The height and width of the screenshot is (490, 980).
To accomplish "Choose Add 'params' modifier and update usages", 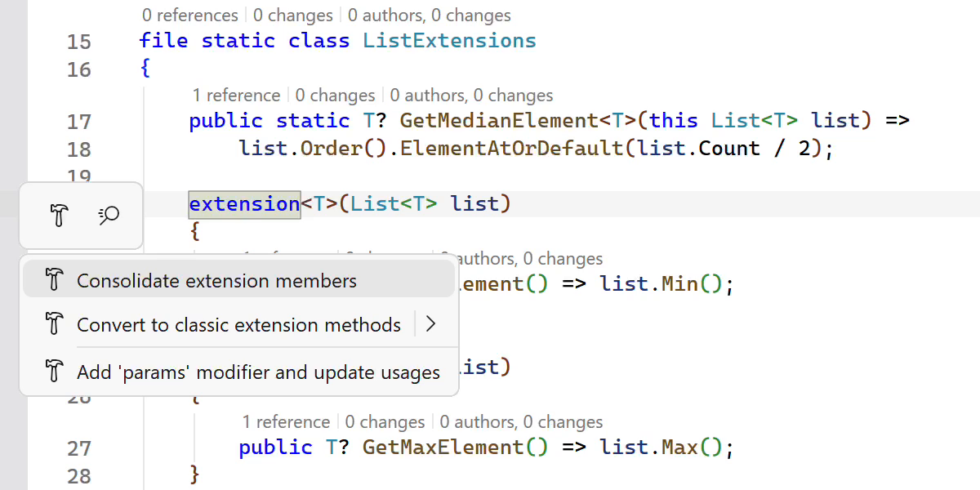I will 258,372.
